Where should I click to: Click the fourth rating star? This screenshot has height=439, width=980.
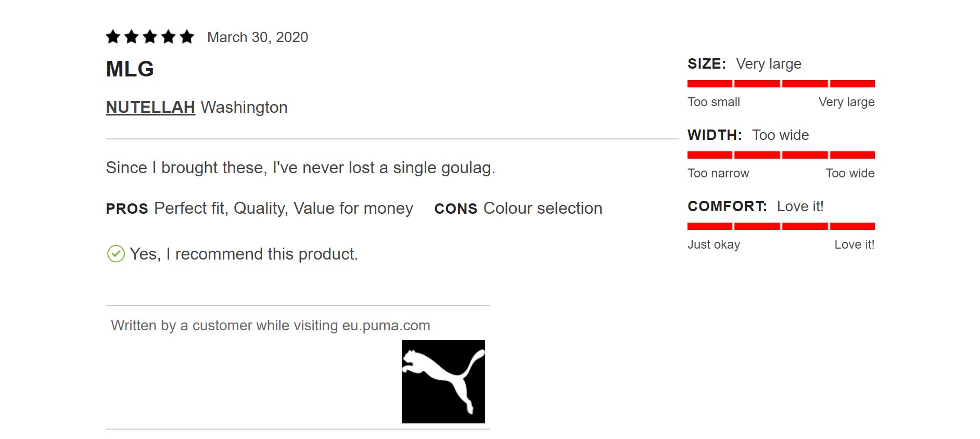pos(168,37)
